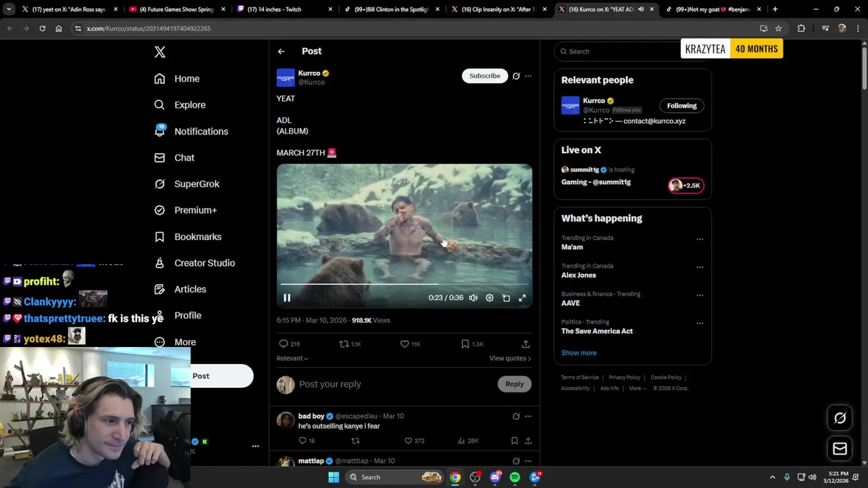Open Windows Start menu
This screenshot has height=488, width=868.
pyautogui.click(x=334, y=477)
